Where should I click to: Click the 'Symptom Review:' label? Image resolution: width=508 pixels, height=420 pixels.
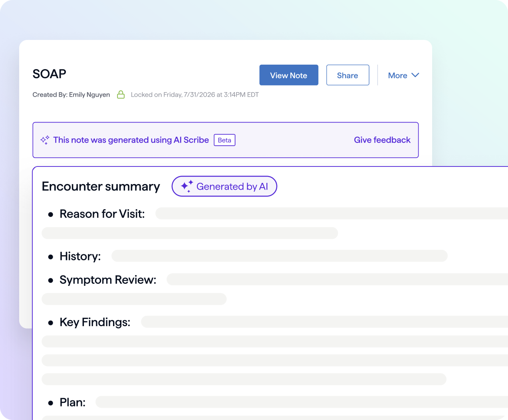tap(108, 280)
